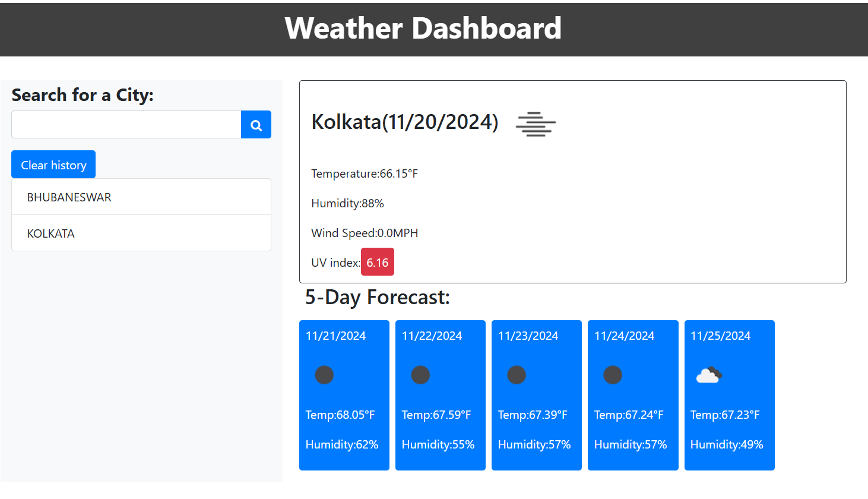Click Temp:67.39°F on the forecast card
Screen dimensions: 868x499
[533, 415]
